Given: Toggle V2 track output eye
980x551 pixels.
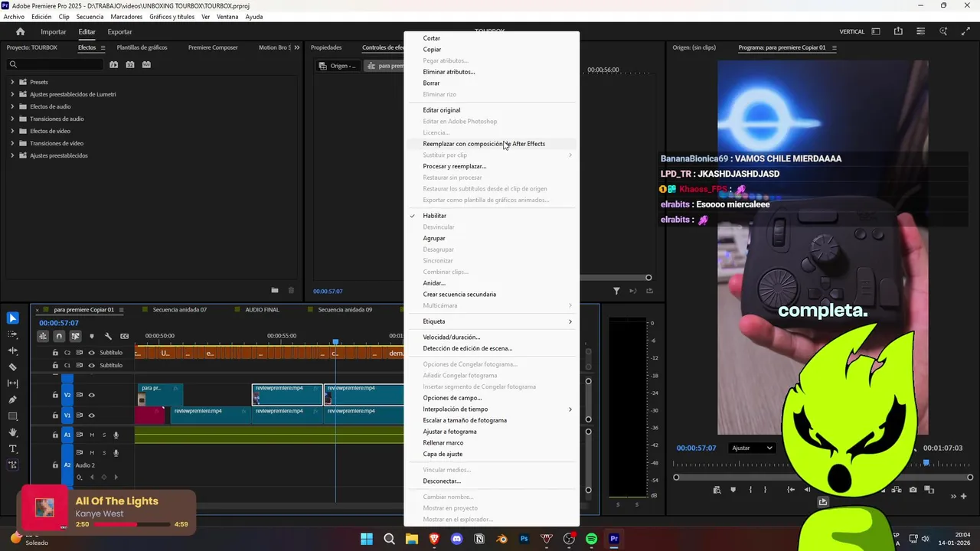Looking at the screenshot, I should 92,395.
